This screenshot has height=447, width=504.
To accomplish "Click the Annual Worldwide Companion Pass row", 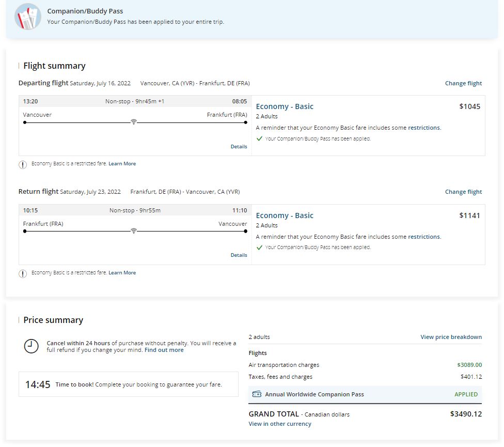I will coord(365,394).
